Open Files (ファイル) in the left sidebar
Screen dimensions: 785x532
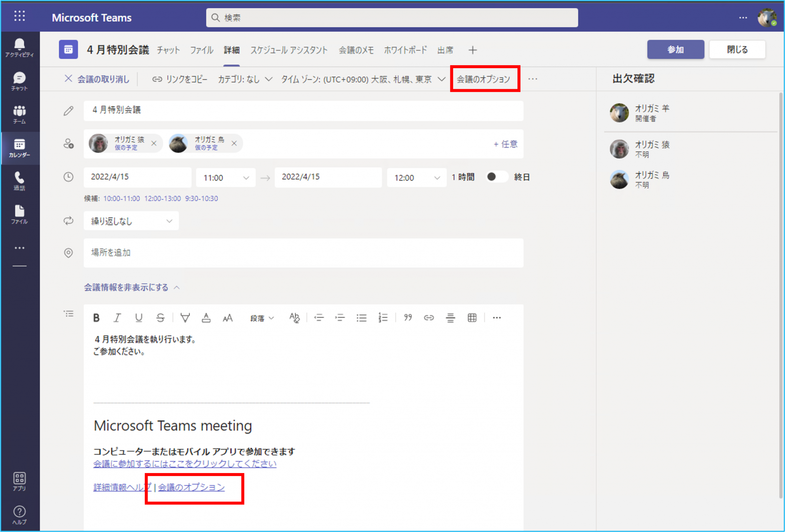(20, 214)
